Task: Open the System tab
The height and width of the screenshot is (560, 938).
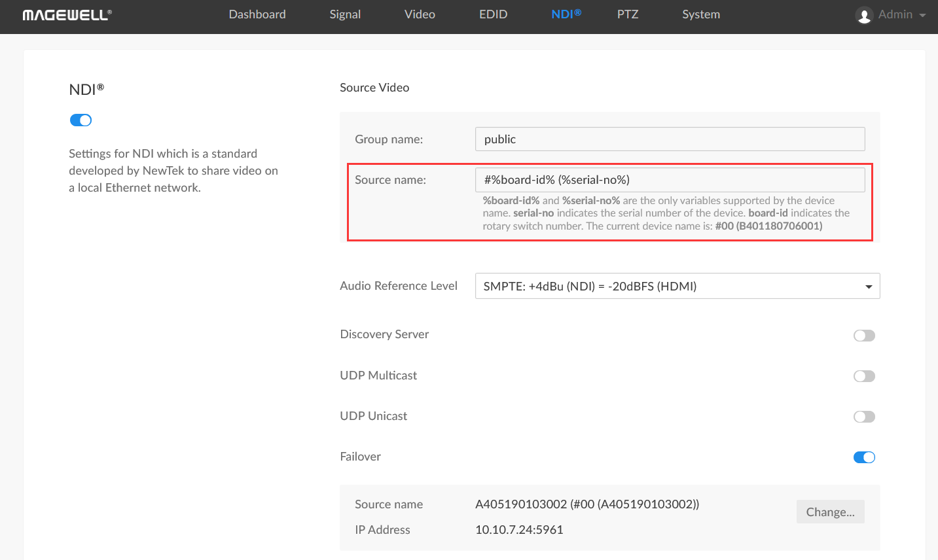Action: click(x=700, y=14)
